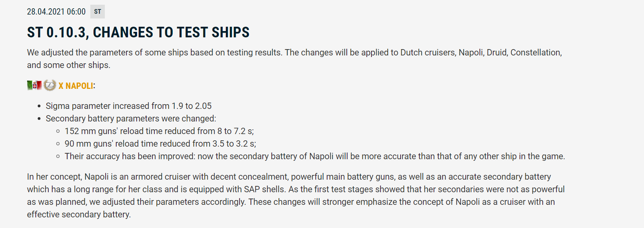Click the Secondary battery parameters bullet line
644x228 pixels.
click(x=131, y=118)
